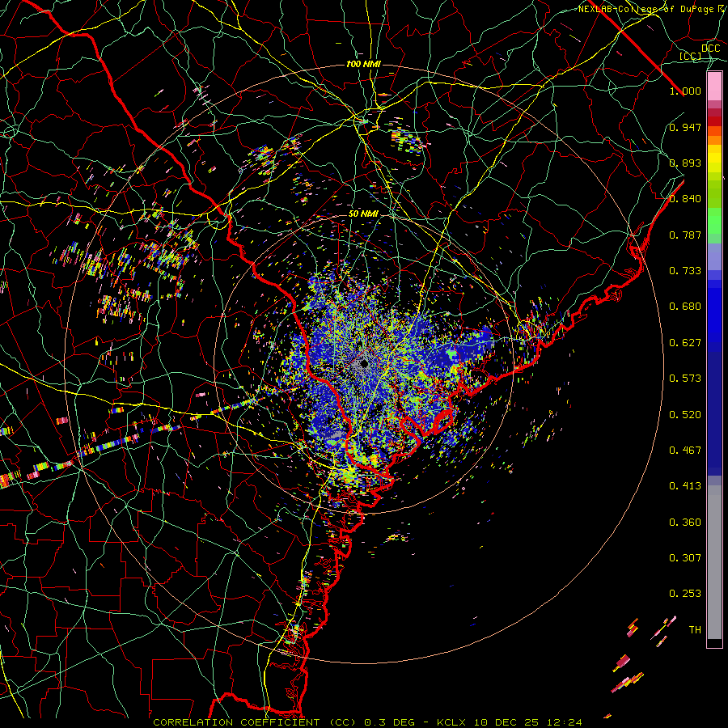
Task: Click the "NEXLAB-College of DuPage" header text
Action: (x=646, y=9)
